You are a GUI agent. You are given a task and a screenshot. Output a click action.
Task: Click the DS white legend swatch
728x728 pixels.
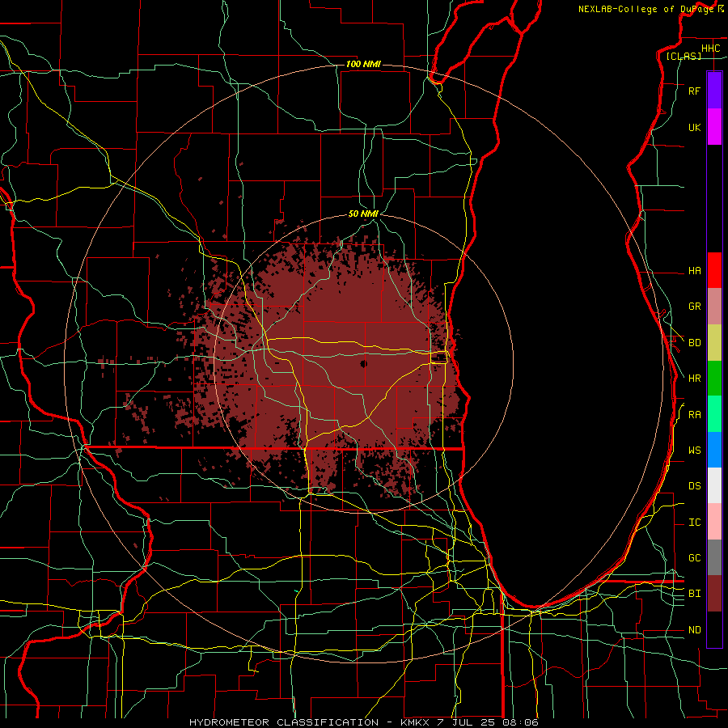pyautogui.click(x=714, y=485)
